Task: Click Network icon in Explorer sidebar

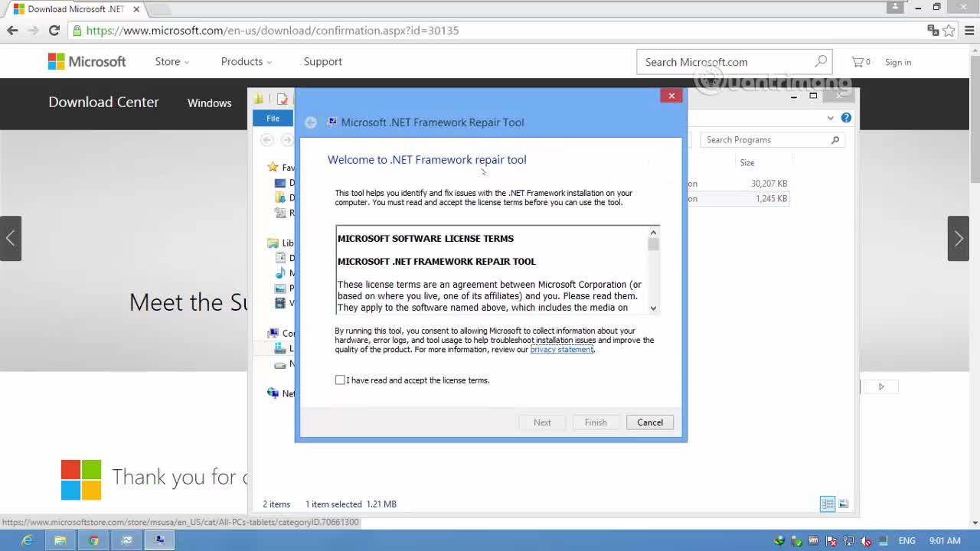Action: click(273, 393)
